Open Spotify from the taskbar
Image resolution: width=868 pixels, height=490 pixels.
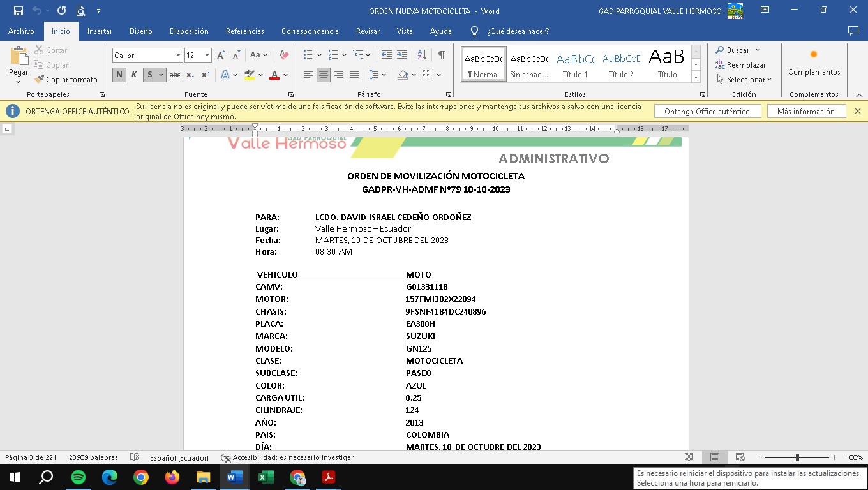[79, 477]
